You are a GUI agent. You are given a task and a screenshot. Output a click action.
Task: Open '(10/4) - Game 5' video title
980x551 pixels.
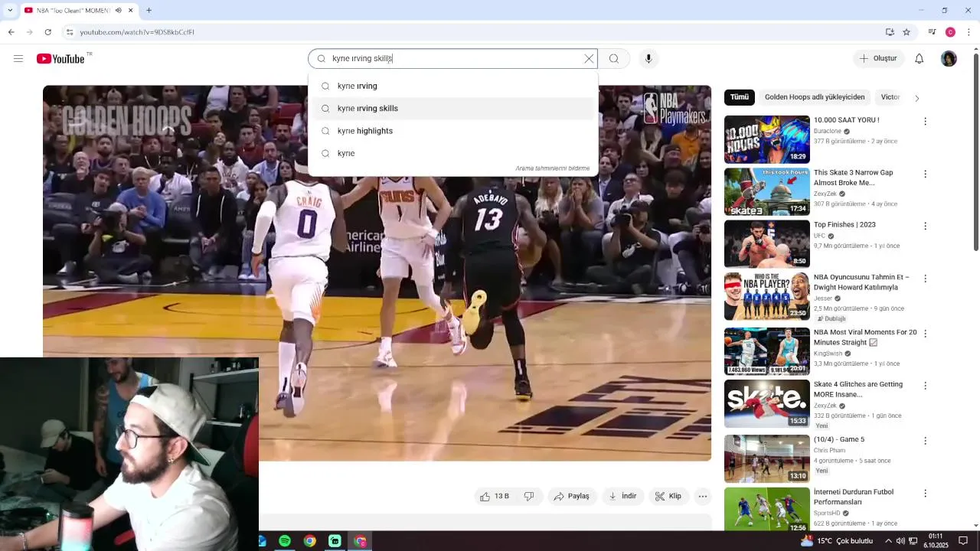(x=839, y=439)
